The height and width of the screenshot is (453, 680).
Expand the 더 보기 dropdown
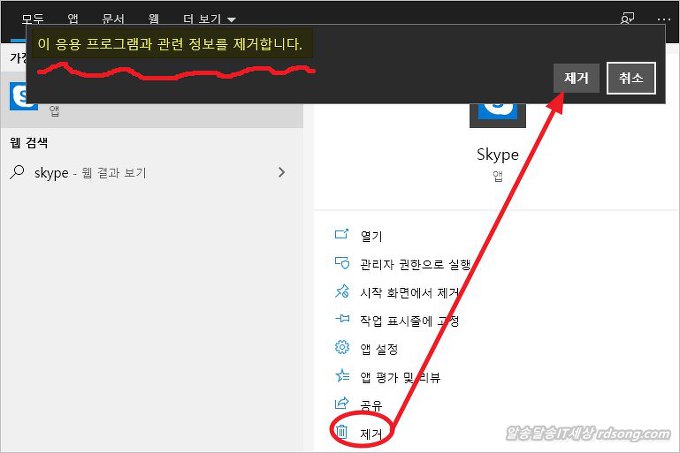tap(209, 19)
